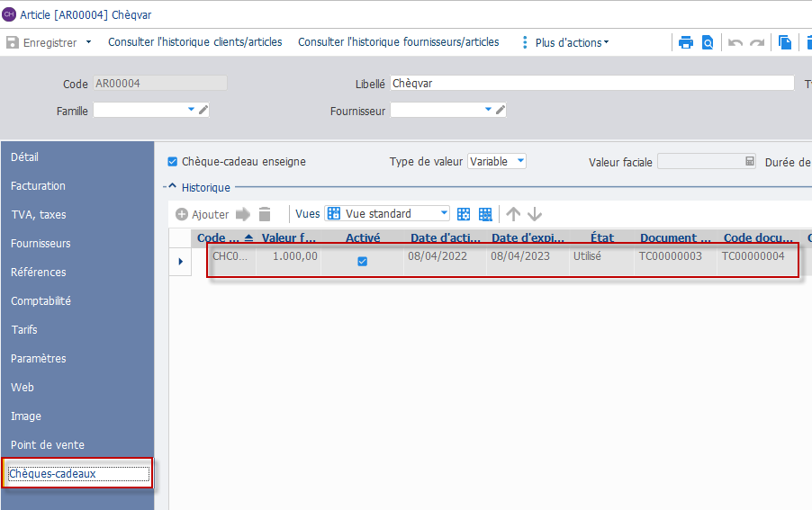The image size is (812, 510).
Task: Click the Activé column header
Action: (363, 238)
